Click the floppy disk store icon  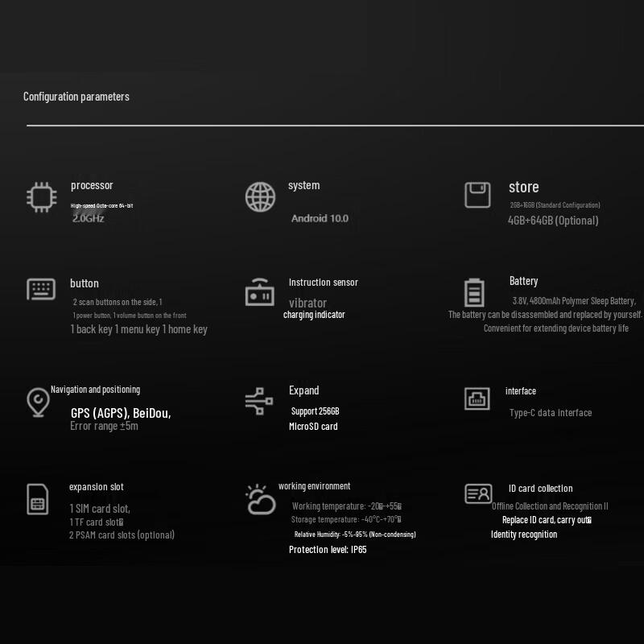tap(477, 195)
